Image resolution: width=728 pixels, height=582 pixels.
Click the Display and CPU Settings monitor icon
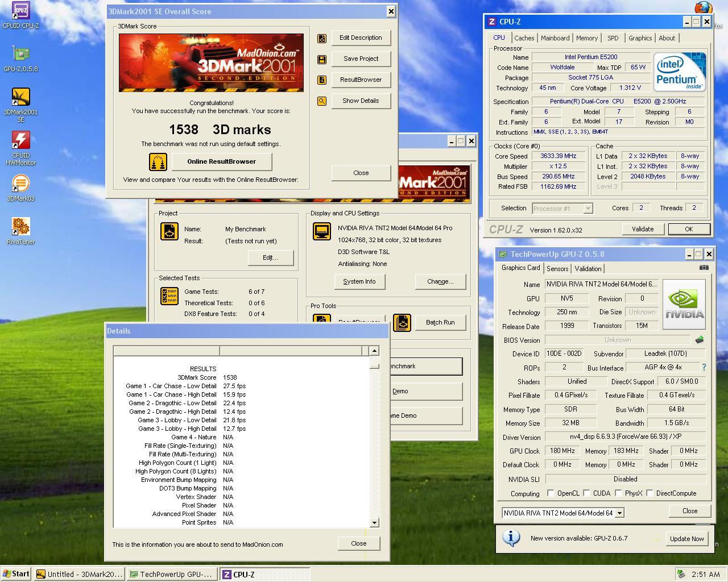[x=322, y=231]
